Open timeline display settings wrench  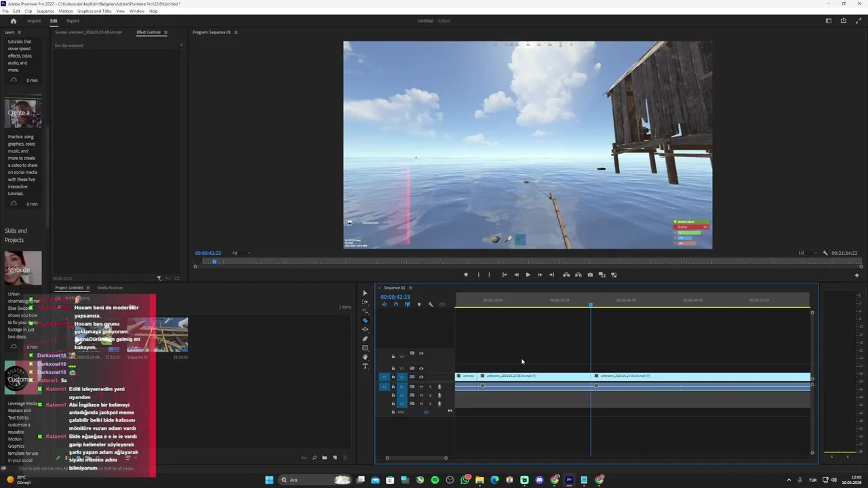tap(430, 304)
